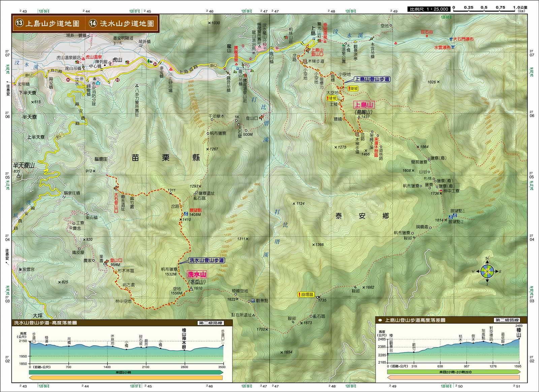Click the green 來回3小時 duration bar
Screen dimensions: 539x392
[x=126, y=372]
